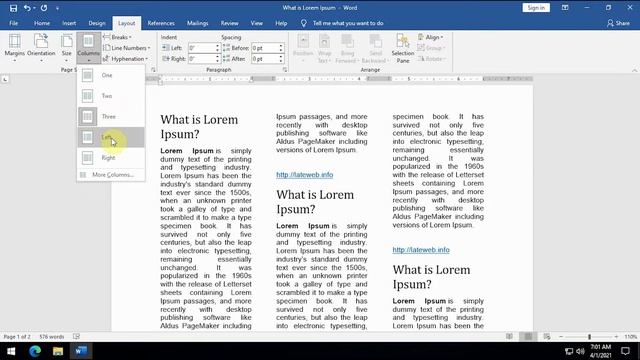Screen dimensions: 640x360
Task: Expand the Align menu
Action: (x=430, y=37)
